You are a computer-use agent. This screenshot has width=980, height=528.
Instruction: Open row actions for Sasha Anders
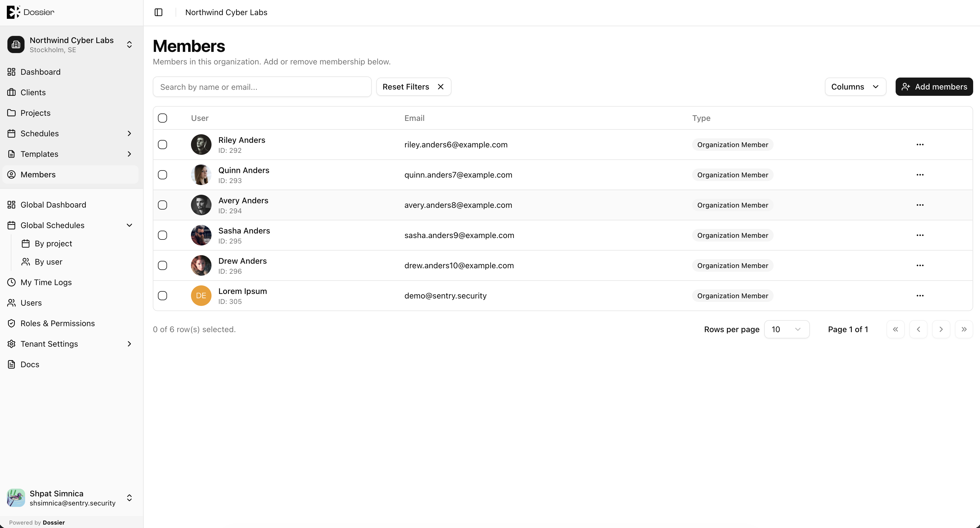point(920,235)
